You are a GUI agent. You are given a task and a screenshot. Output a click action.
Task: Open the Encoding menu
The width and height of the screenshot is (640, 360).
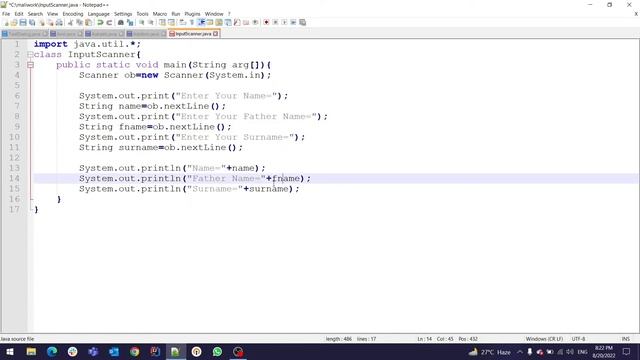(x=73, y=14)
